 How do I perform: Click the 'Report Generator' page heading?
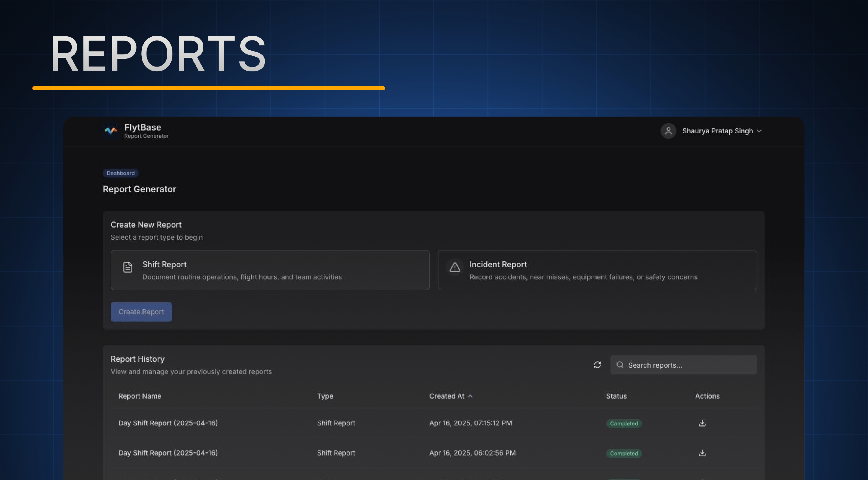139,189
